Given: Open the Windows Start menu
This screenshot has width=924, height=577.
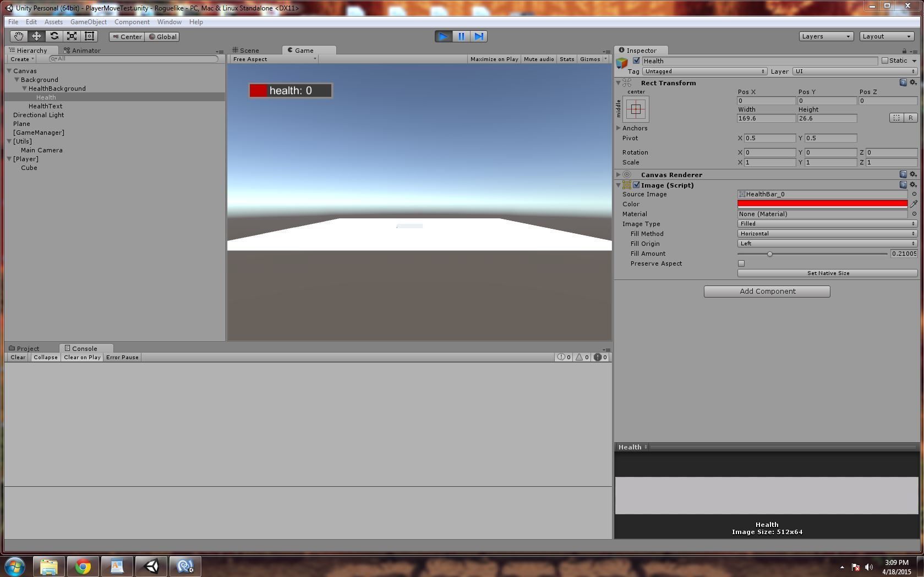Looking at the screenshot, I should (15, 566).
